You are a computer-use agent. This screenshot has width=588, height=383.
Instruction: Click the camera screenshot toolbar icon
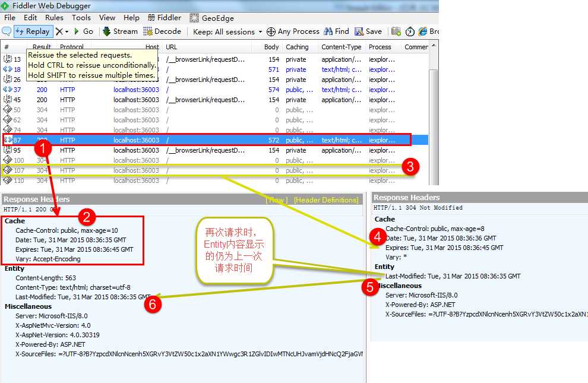coord(396,31)
